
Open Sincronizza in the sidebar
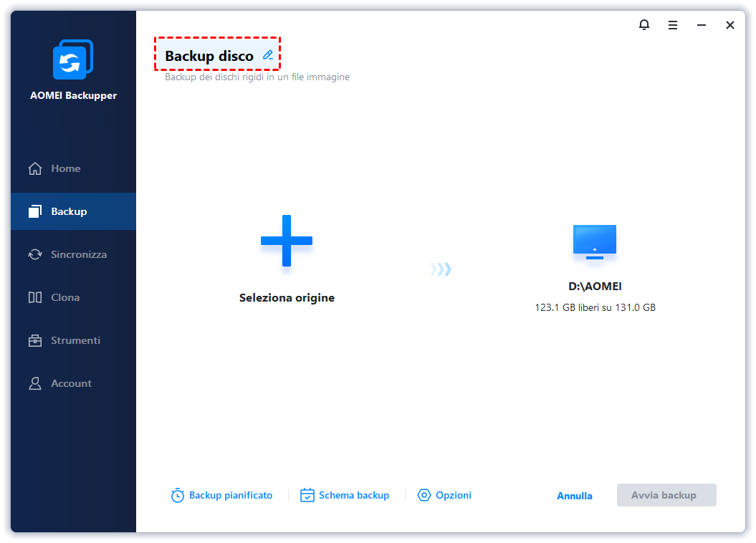tap(73, 254)
